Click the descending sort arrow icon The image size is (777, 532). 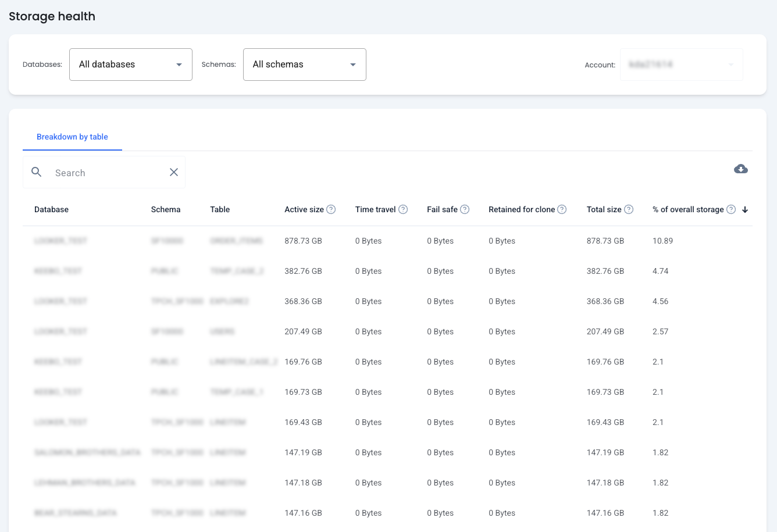tap(745, 210)
